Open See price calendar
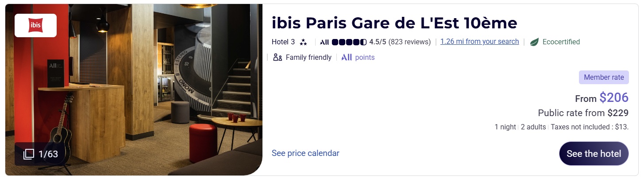 click(x=305, y=153)
